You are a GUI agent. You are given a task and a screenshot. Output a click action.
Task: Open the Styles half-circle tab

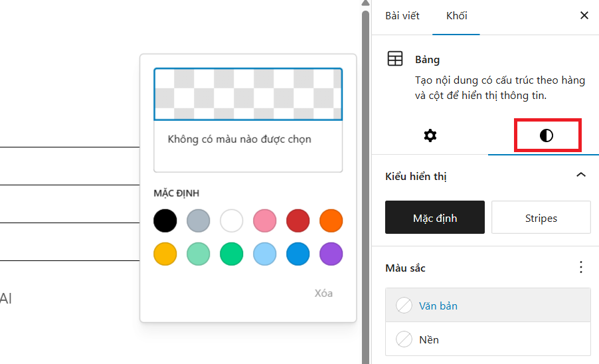pos(546,136)
